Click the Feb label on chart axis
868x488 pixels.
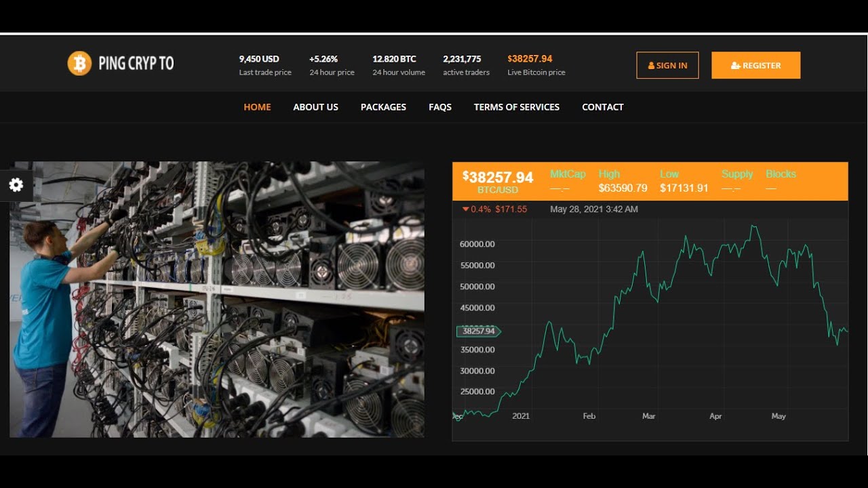click(x=589, y=416)
